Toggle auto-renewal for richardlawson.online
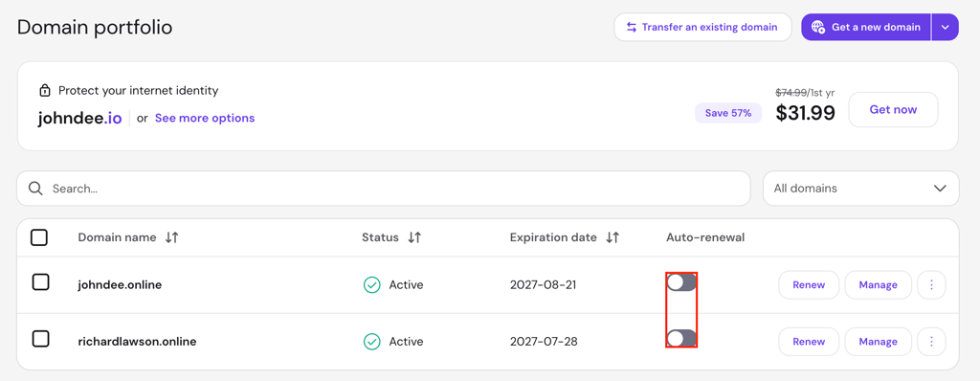This screenshot has width=980, height=381. pyautogui.click(x=681, y=339)
